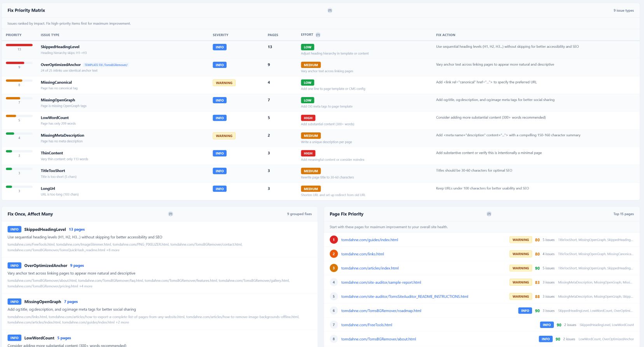The height and width of the screenshot is (347, 644).
Task: Open tomdahne.com/articles/index.html page link
Action: (370, 268)
